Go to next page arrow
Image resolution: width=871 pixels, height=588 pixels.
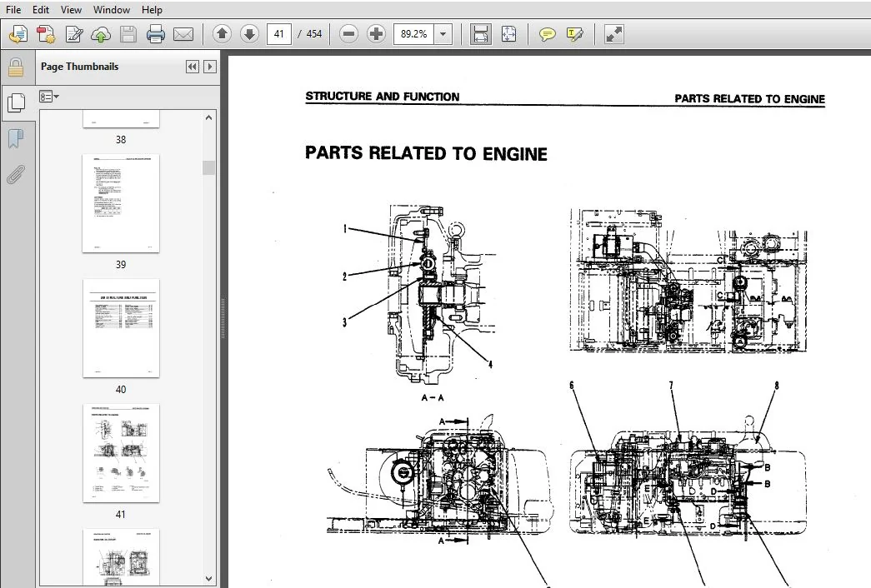[x=249, y=34]
